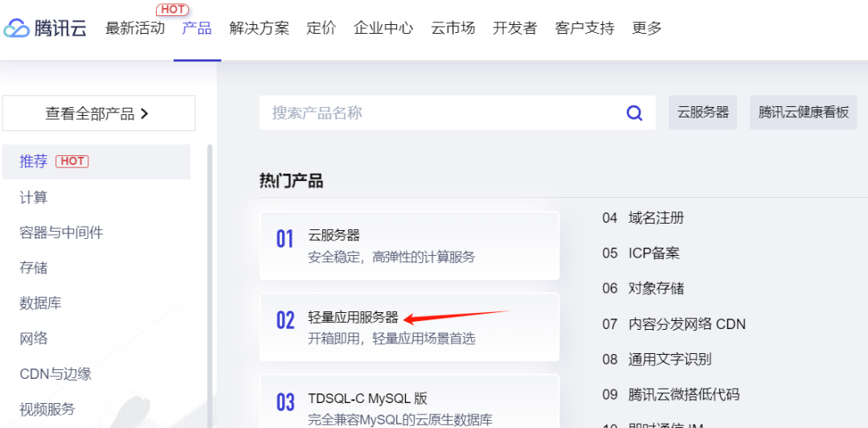Screen dimensions: 868x428
Task: Open 开发者 menu
Action: click(515, 28)
